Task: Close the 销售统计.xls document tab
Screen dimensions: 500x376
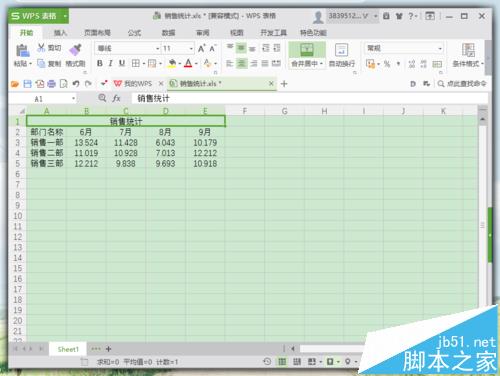Action: pyautogui.click(x=271, y=84)
